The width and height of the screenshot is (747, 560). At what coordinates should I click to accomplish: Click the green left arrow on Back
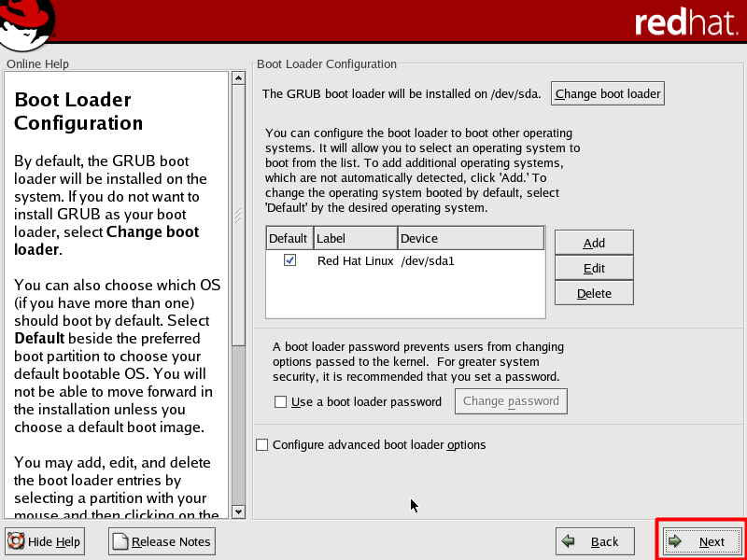tap(569, 541)
